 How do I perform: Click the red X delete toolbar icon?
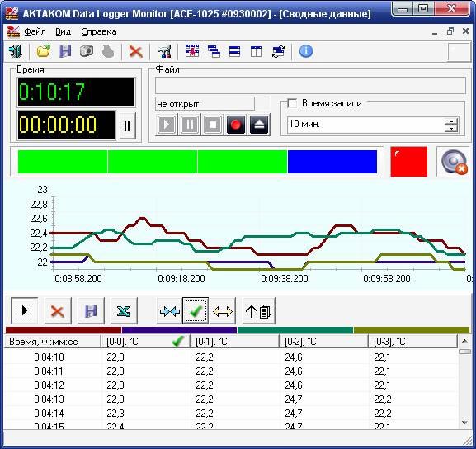click(135, 51)
